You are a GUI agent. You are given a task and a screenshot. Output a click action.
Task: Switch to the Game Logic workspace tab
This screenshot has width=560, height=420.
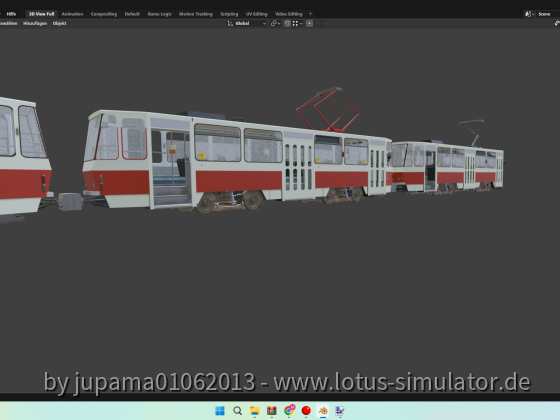(159, 14)
